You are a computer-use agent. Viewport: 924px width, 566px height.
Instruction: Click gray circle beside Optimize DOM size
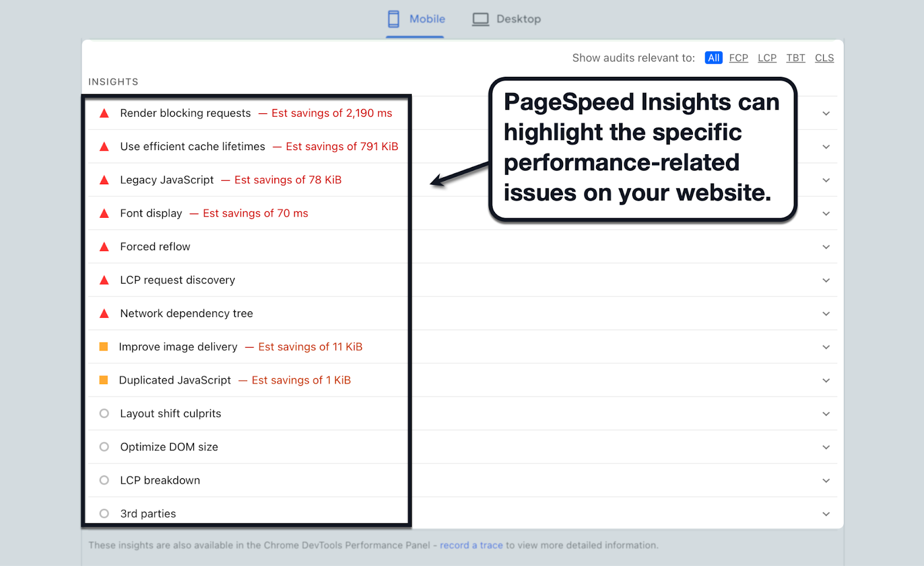point(104,447)
